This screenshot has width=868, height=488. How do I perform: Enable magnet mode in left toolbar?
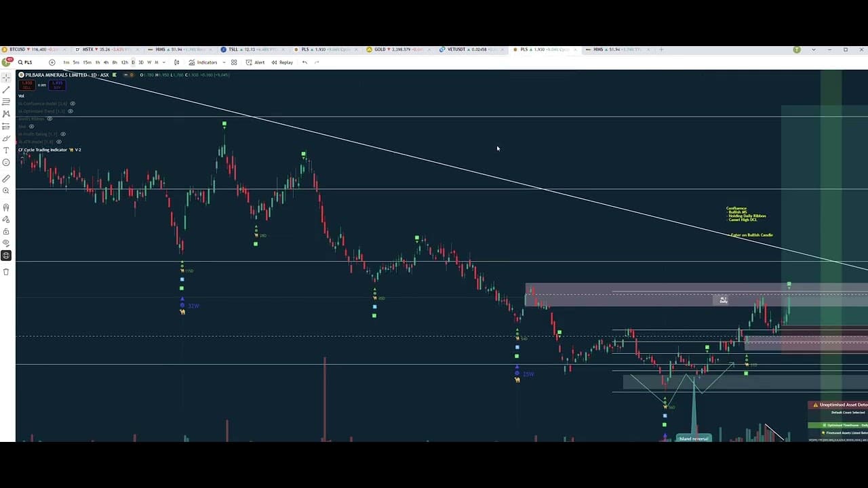pos(6,207)
